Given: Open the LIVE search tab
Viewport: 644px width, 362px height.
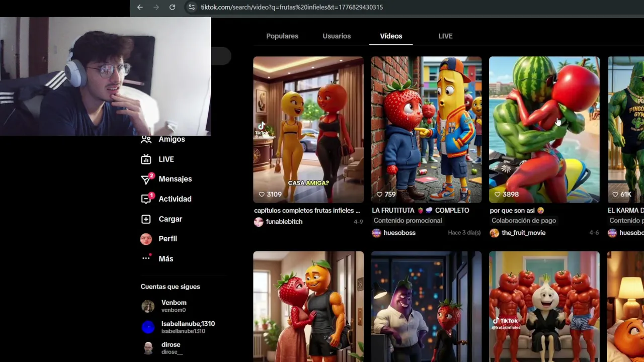Looking at the screenshot, I should 445,36.
